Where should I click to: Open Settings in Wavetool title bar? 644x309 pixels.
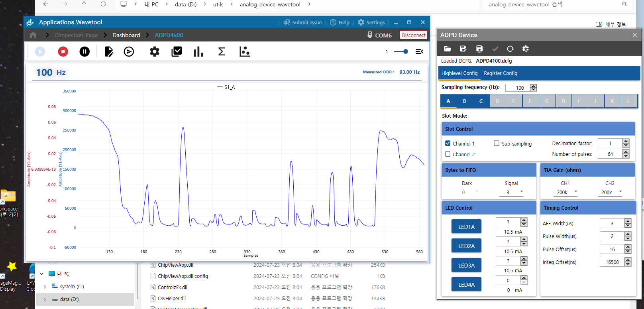coord(371,22)
